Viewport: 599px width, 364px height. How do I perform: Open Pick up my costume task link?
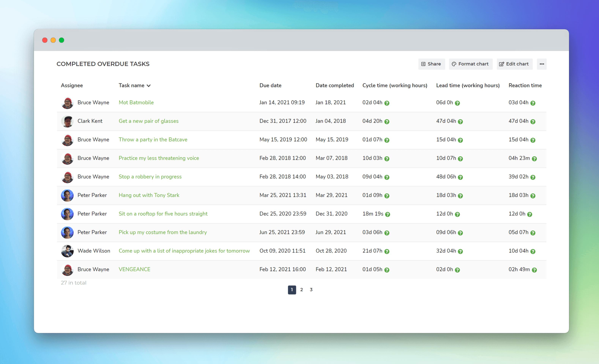pos(163,232)
